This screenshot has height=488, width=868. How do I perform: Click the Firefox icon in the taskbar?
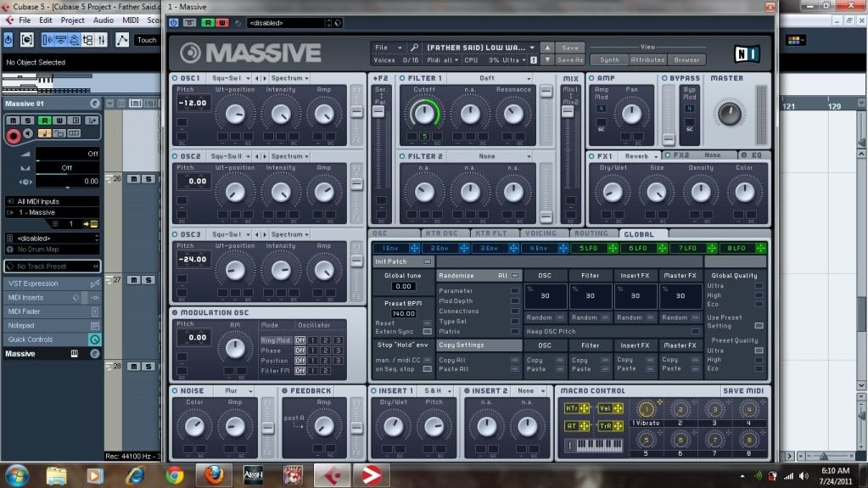pos(214,474)
